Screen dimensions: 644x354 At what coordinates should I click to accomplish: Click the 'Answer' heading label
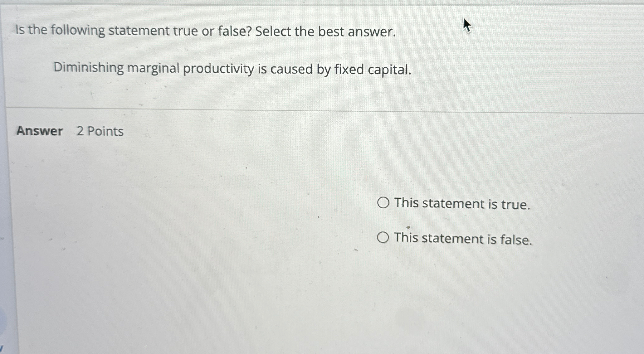[x=40, y=131]
